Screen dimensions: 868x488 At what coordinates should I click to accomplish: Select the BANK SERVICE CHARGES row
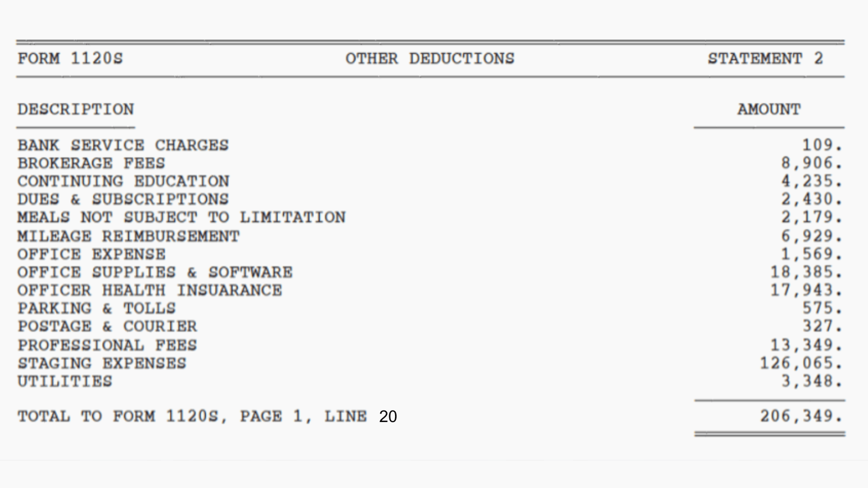(430, 145)
